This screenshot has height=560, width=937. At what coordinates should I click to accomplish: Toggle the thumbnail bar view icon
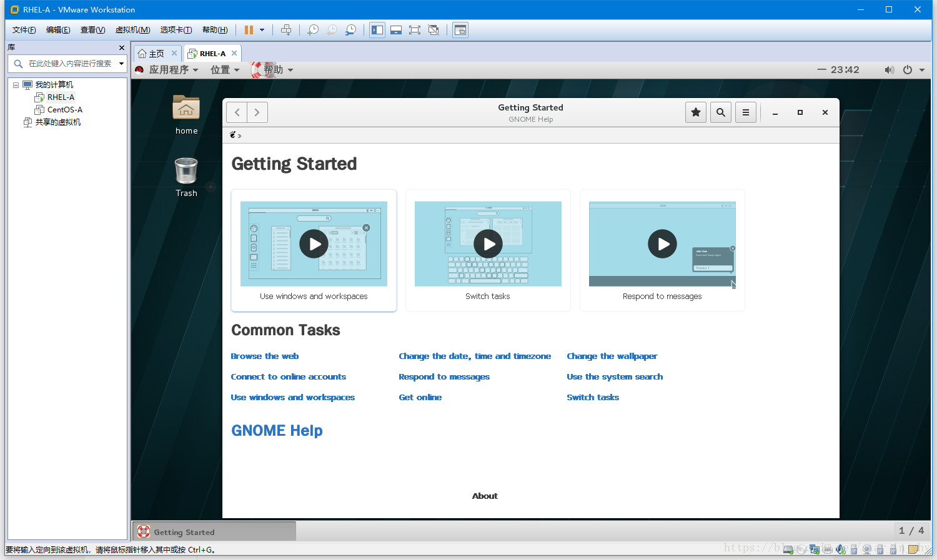[x=396, y=30]
